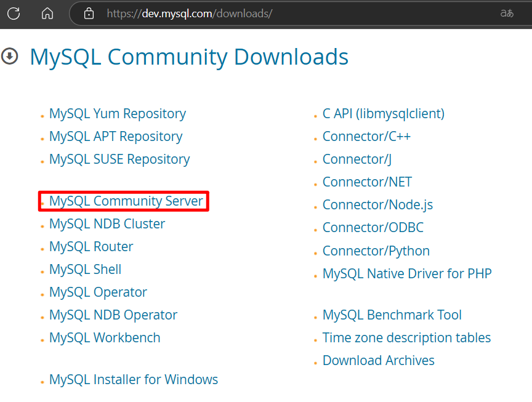Open MySQL Router link
The width and height of the screenshot is (532, 402).
point(91,247)
